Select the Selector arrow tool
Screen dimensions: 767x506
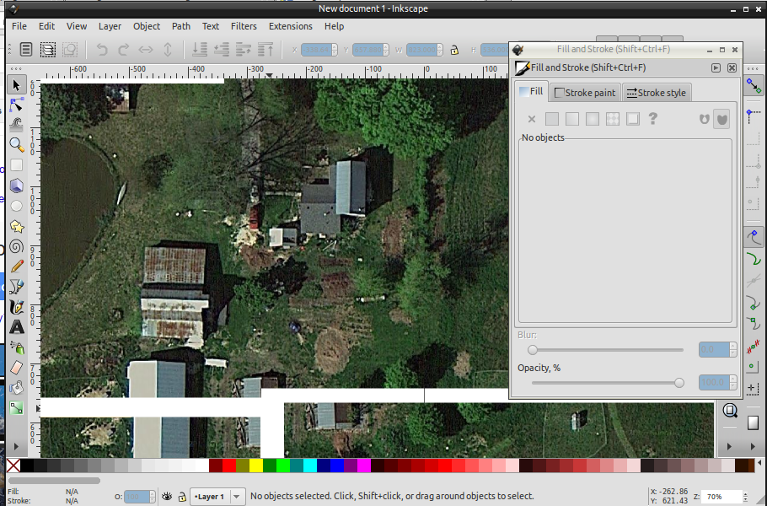pos(17,85)
